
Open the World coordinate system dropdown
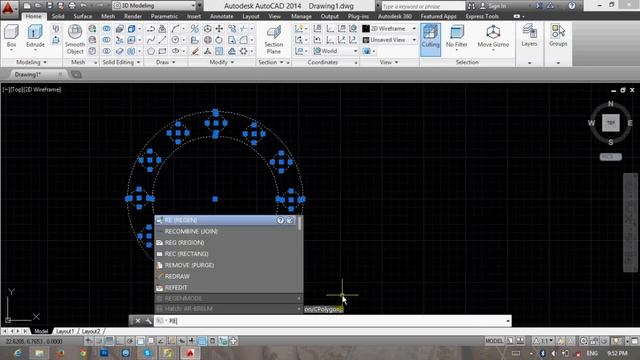click(x=336, y=51)
